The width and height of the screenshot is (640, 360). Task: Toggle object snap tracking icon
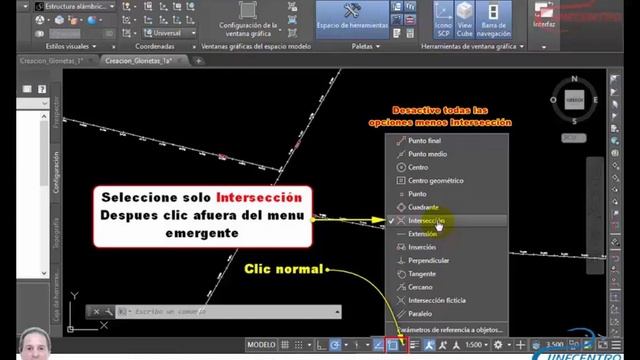pyautogui.click(x=378, y=345)
